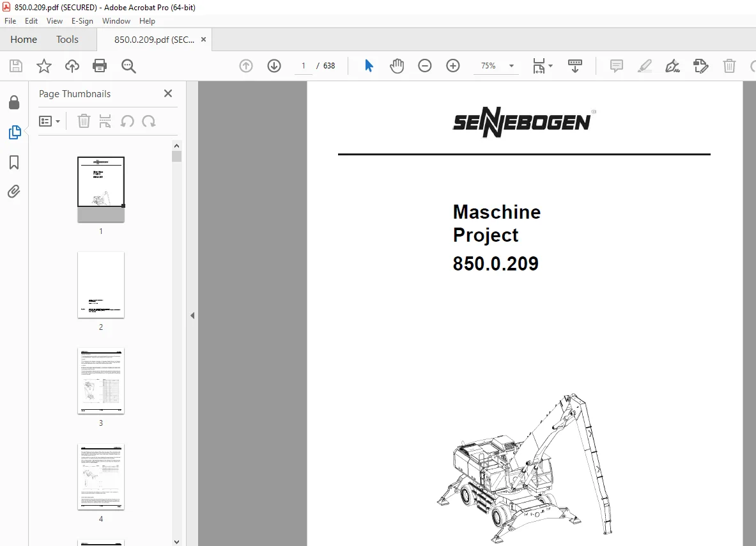The height and width of the screenshot is (546, 756).
Task: Open the Edit menu
Action: [x=31, y=20]
